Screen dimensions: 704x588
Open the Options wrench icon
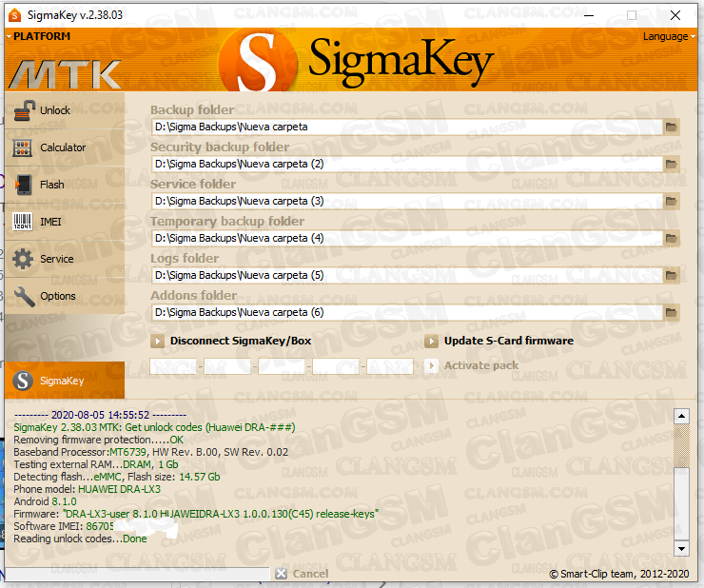coord(24,297)
